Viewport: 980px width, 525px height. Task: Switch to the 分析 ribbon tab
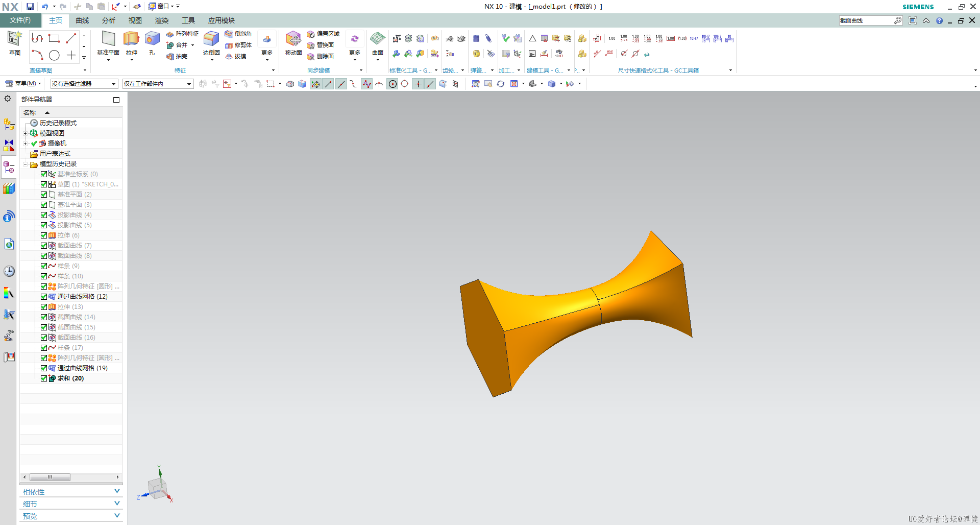tap(109, 20)
